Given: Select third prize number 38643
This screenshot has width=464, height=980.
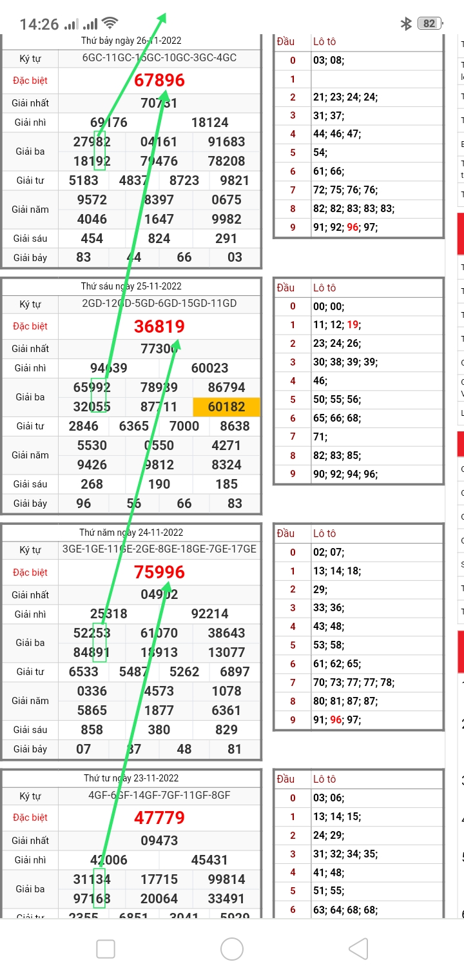Looking at the screenshot, I should (x=226, y=633).
